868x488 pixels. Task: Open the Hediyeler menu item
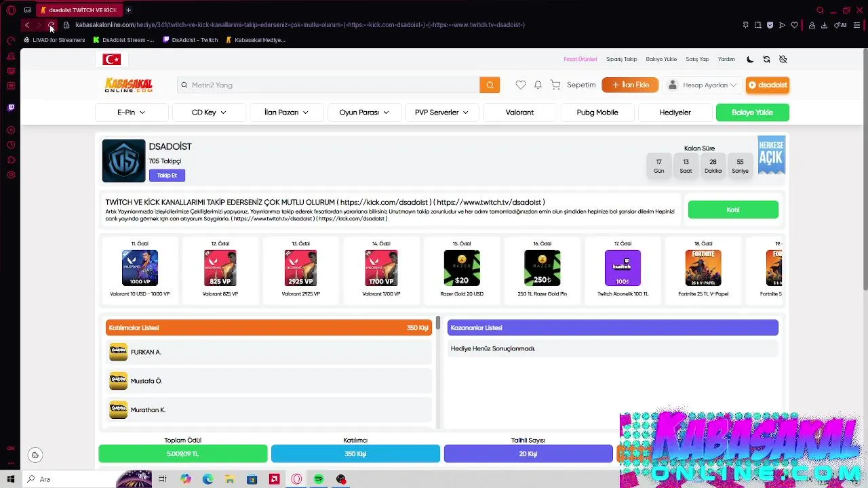(675, 113)
